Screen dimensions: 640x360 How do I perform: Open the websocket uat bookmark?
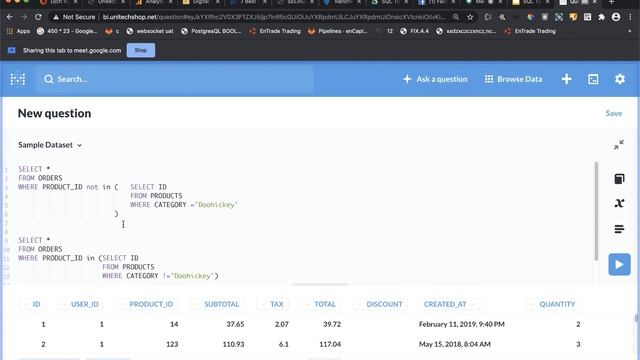pos(151,31)
